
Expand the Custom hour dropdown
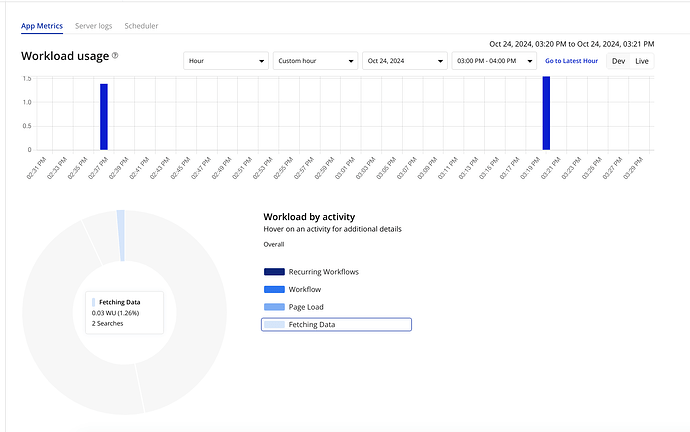pos(315,61)
